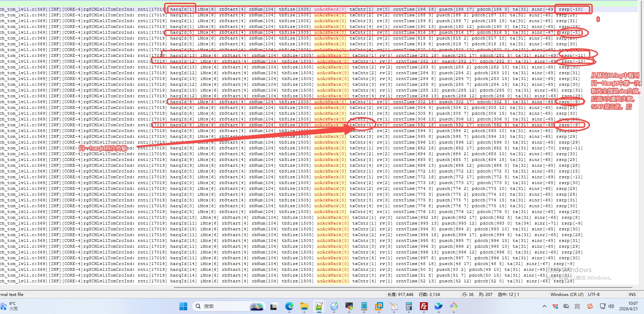Open the Windows (CR LF) line ending selector
The width and height of the screenshot is (644, 314).
point(567,295)
